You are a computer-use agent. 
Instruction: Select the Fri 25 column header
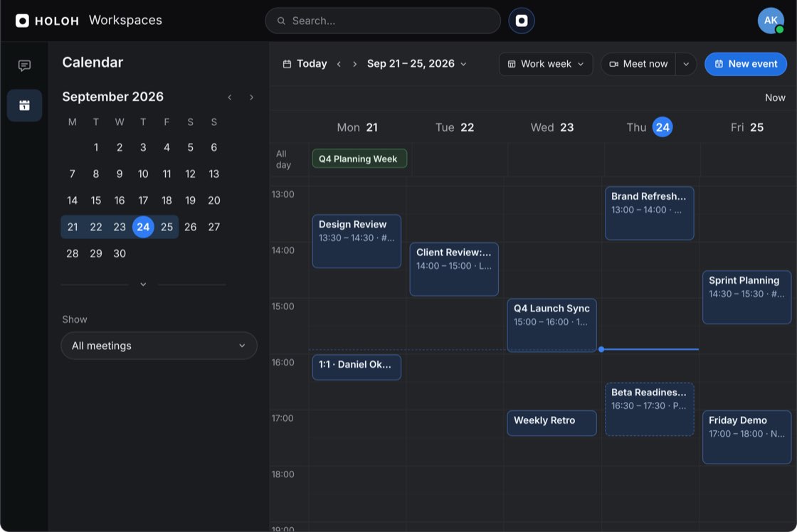(x=746, y=127)
